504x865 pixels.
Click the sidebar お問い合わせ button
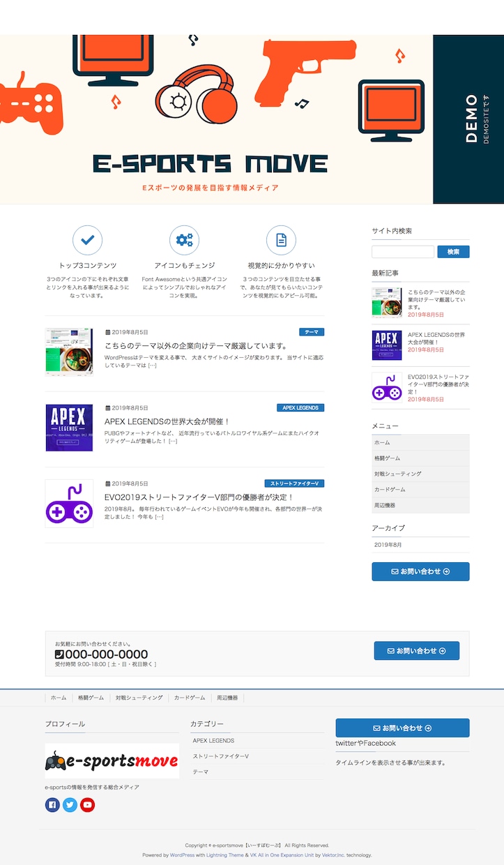(x=420, y=571)
